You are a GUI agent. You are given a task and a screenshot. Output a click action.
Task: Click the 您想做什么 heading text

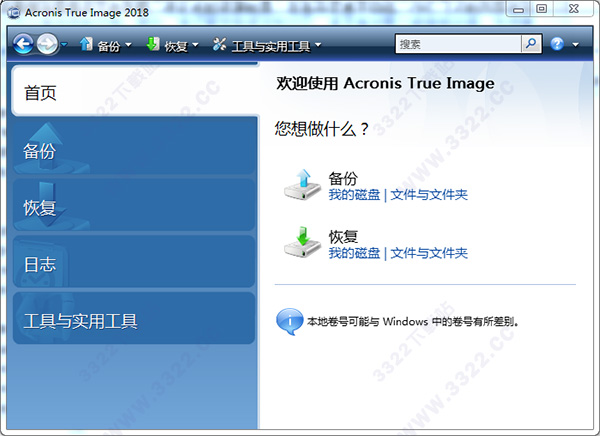pos(321,129)
